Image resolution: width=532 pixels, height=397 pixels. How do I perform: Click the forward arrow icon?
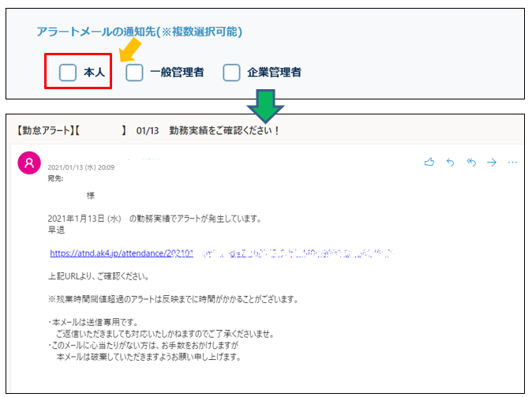[492, 163]
